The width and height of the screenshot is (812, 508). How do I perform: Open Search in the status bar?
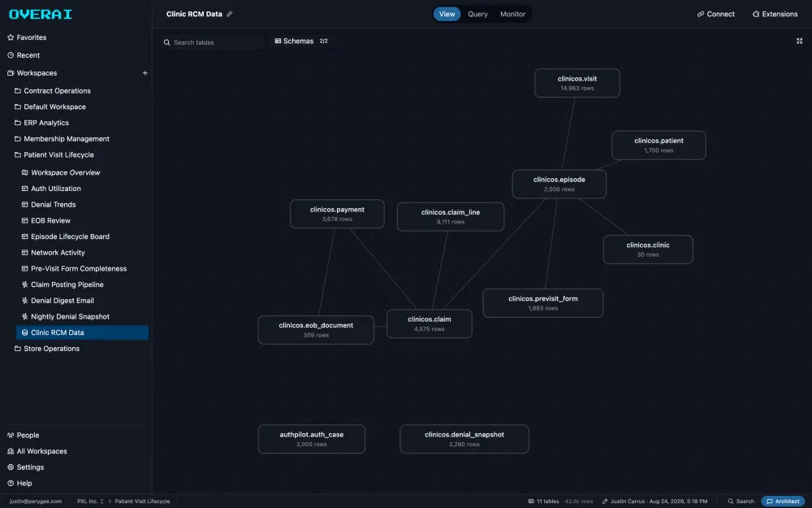[741, 501]
